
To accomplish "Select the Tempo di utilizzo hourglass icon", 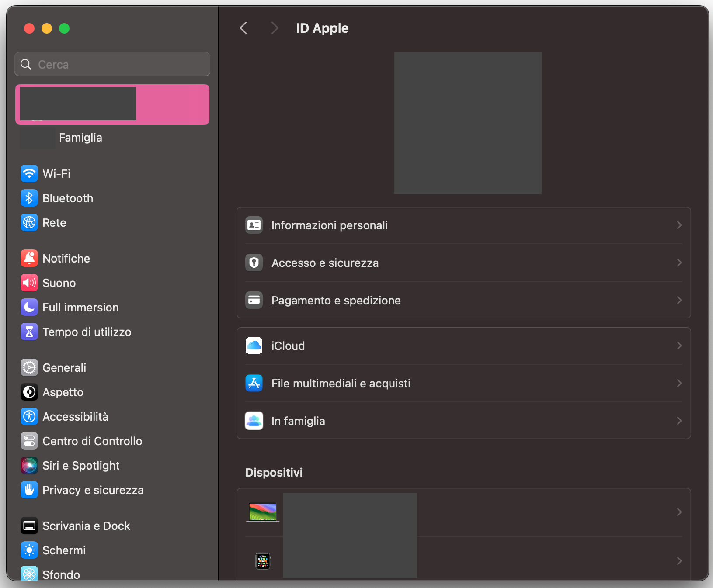I will 29,332.
